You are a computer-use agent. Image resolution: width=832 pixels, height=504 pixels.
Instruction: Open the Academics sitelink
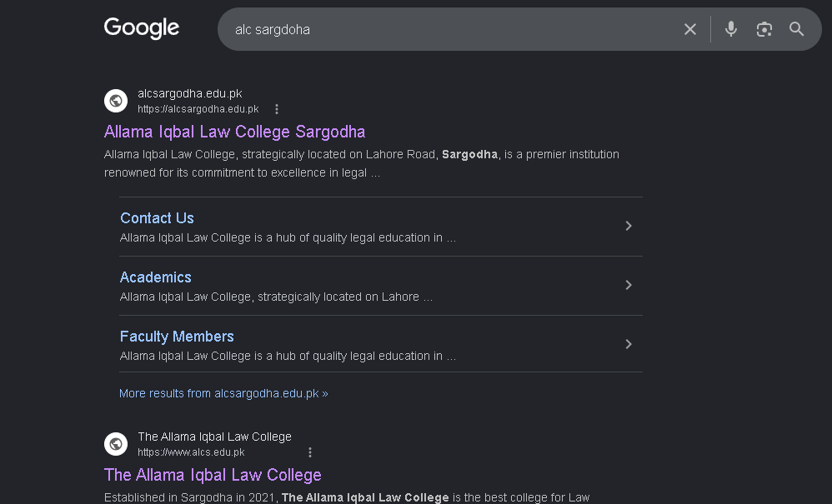[155, 277]
